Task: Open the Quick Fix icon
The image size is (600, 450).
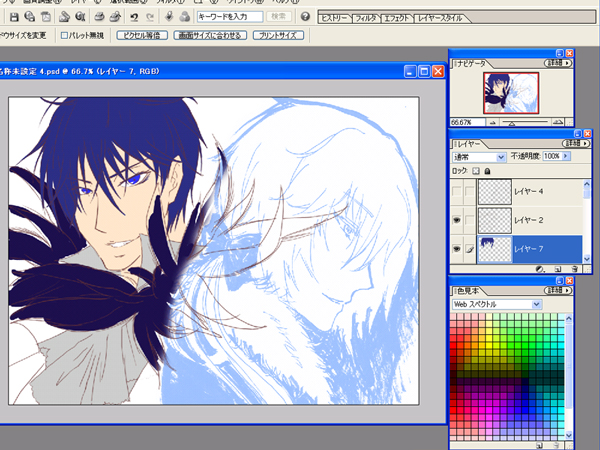Action: pyautogui.click(x=169, y=16)
